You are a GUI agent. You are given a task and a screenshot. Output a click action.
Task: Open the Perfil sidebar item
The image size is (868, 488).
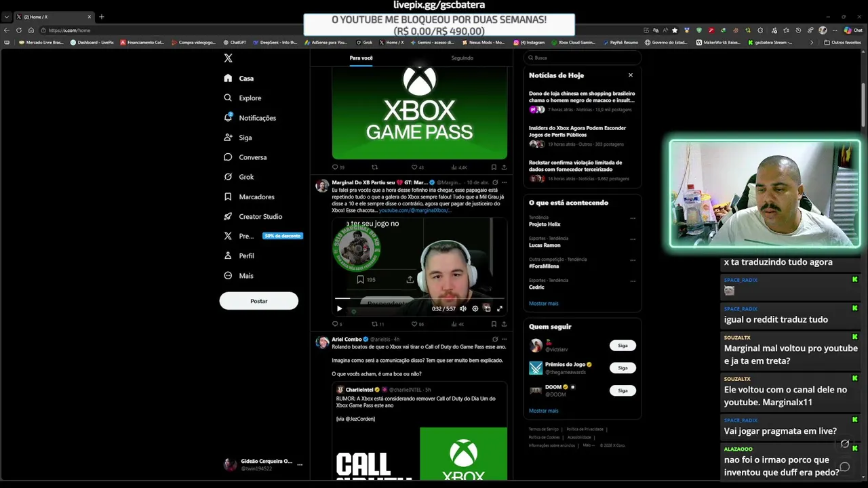(x=239, y=256)
